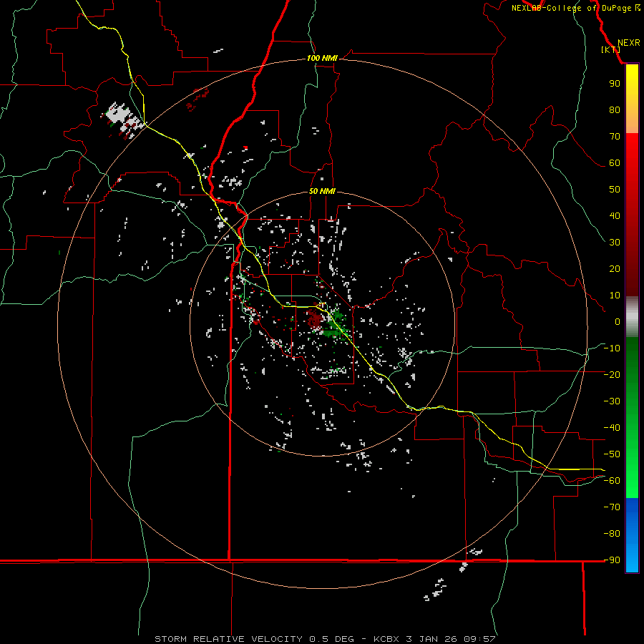Click the "-40" scale value label
The image size is (644, 644).
pos(612,428)
